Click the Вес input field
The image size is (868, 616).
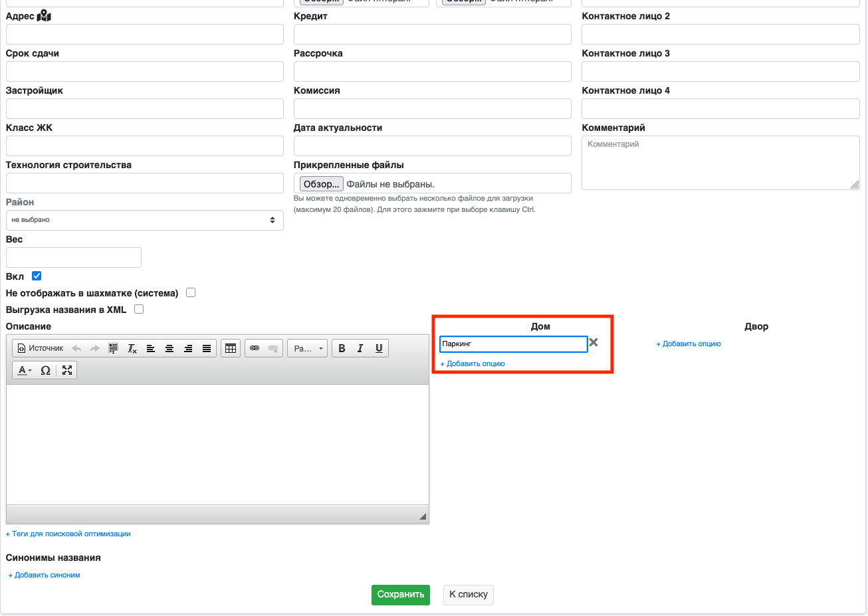(x=74, y=257)
